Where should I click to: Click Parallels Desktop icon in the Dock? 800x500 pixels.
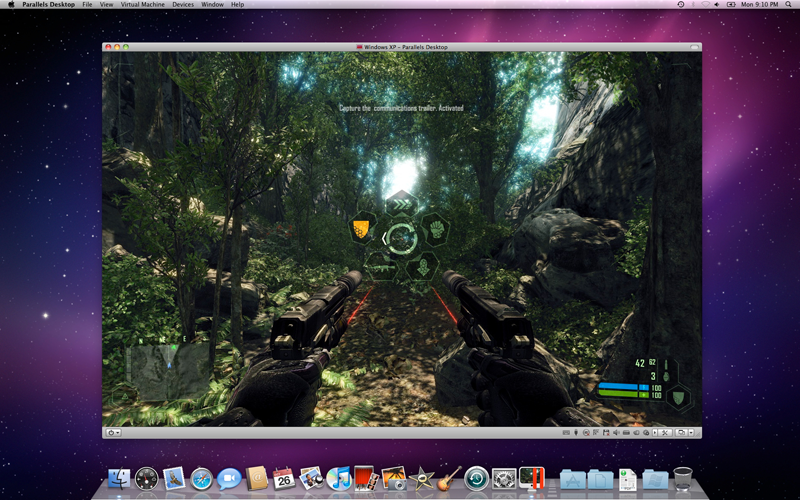tap(532, 479)
